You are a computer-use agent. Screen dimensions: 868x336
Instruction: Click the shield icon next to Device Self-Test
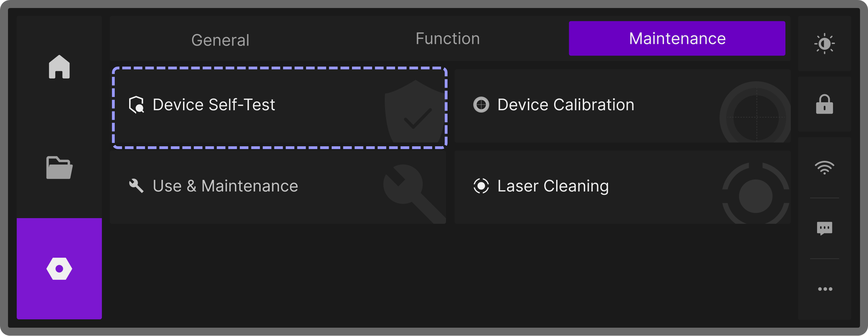click(136, 105)
